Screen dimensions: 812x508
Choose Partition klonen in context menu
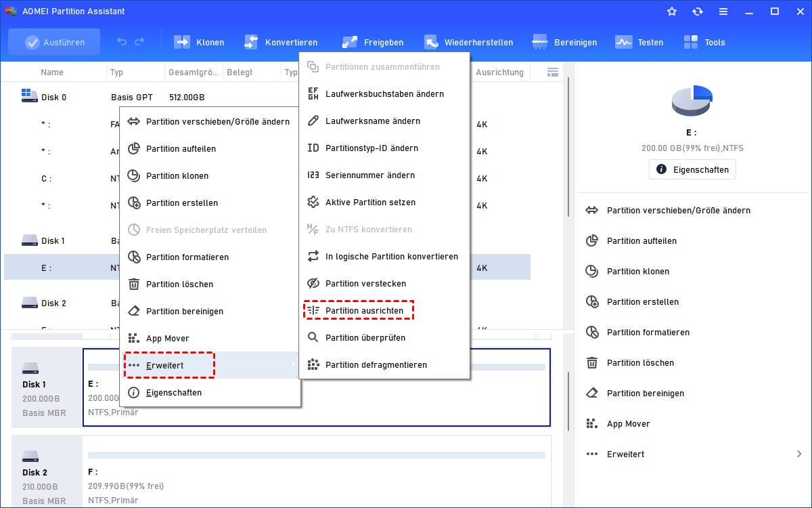point(210,176)
